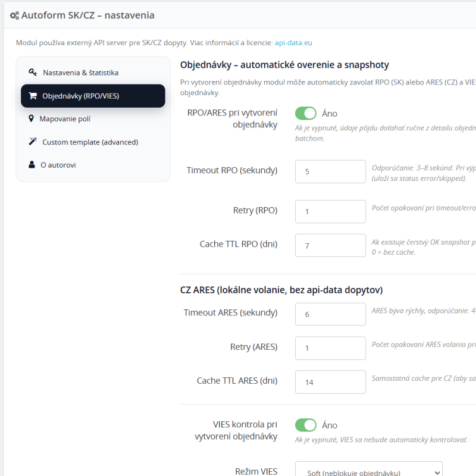The image size is (476, 476).
Task: Click the person icon for O autorovi
Action: coord(32,165)
